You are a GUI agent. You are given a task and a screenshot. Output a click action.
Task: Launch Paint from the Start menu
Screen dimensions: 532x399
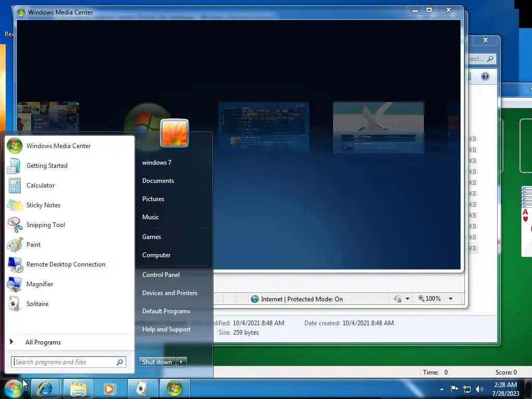(70, 244)
